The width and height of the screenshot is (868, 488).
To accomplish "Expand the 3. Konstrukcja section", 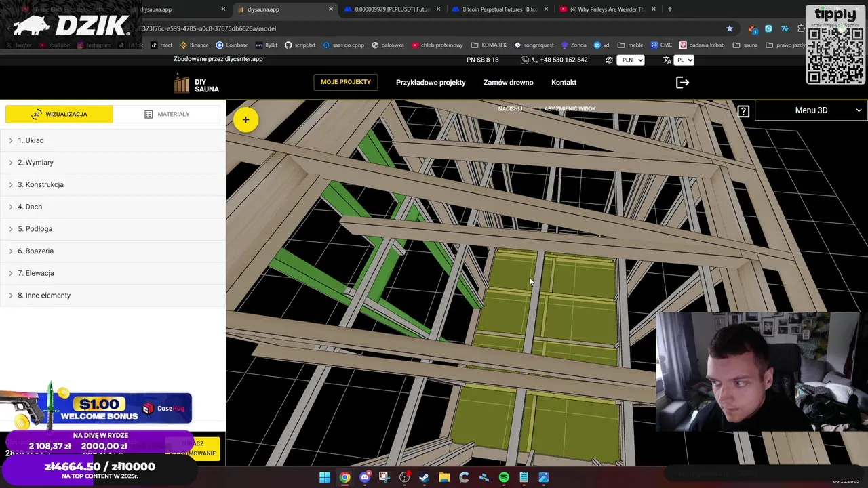I will [x=113, y=184].
